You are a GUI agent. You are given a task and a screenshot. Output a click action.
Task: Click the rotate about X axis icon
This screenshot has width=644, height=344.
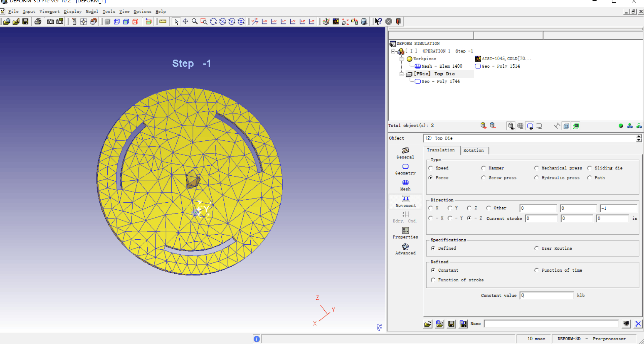[x=223, y=22]
